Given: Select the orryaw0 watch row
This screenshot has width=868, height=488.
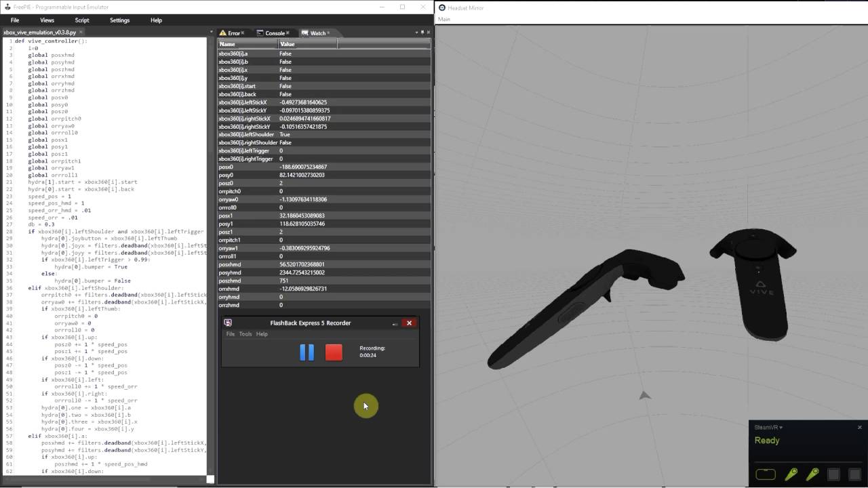Looking at the screenshot, I should [324, 199].
